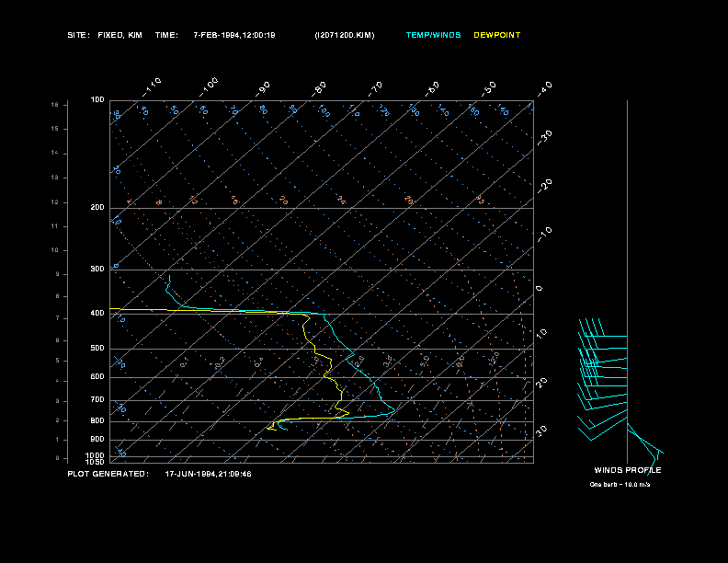The width and height of the screenshot is (728, 563).
Task: Click the 800 pressure level label
Action: pyautogui.click(x=97, y=420)
